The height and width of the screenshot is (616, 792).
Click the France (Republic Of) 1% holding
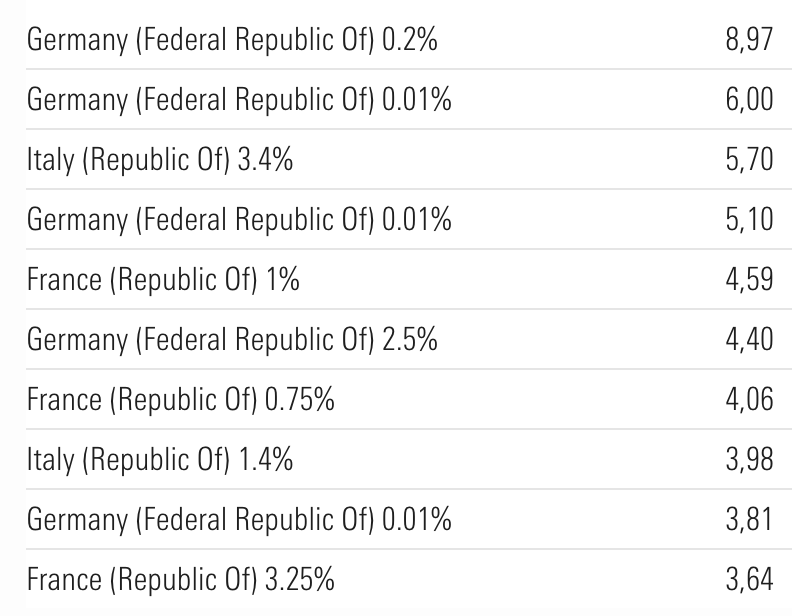(163, 279)
